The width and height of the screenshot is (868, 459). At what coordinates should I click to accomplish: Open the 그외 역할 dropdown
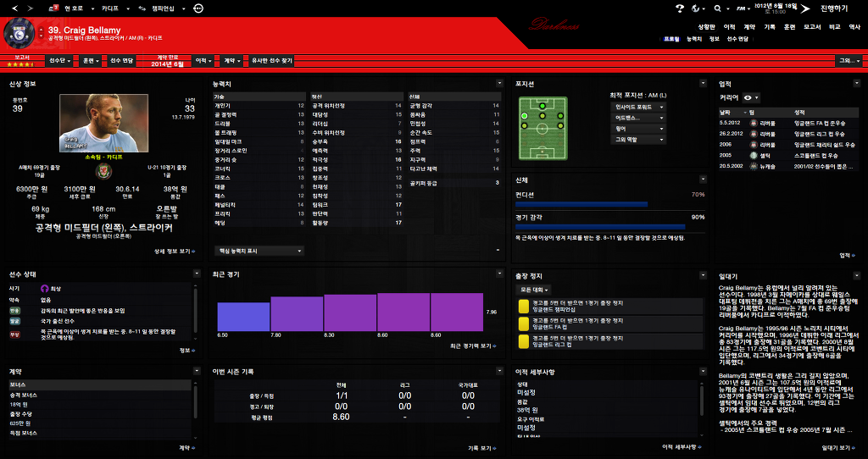click(x=637, y=140)
